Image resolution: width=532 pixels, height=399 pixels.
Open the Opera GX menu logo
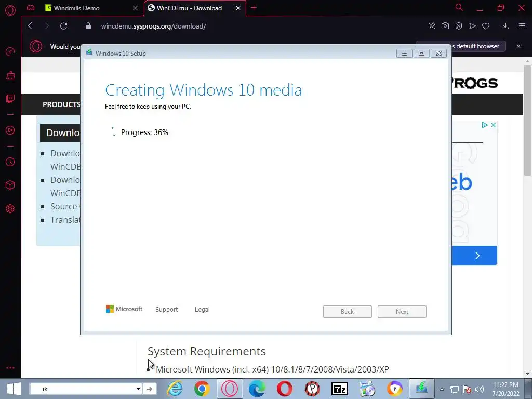[10, 10]
